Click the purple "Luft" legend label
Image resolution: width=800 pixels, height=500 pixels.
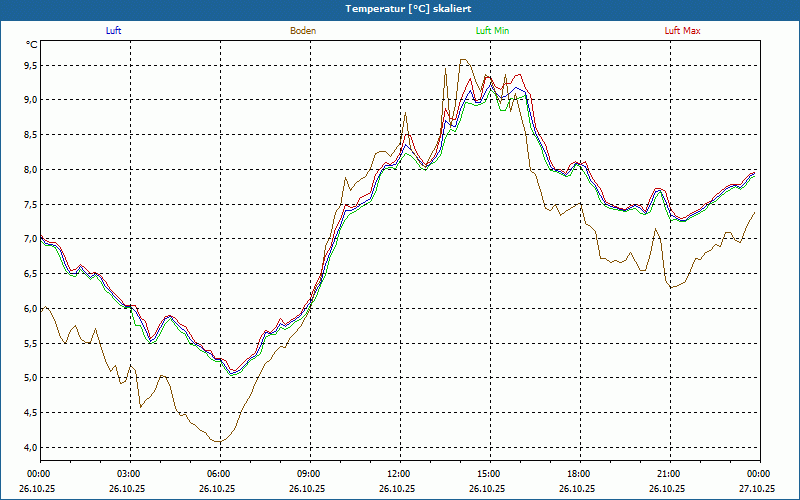[113, 31]
